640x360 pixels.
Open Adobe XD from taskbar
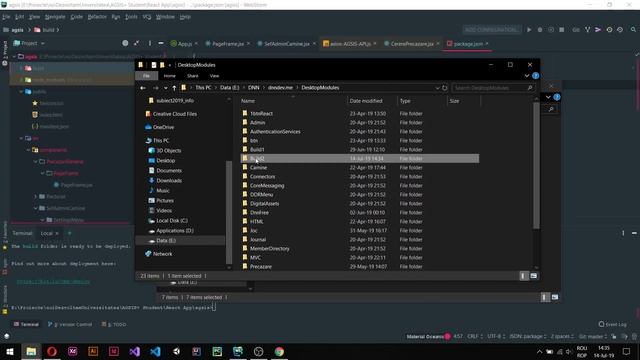pyautogui.click(x=73, y=351)
